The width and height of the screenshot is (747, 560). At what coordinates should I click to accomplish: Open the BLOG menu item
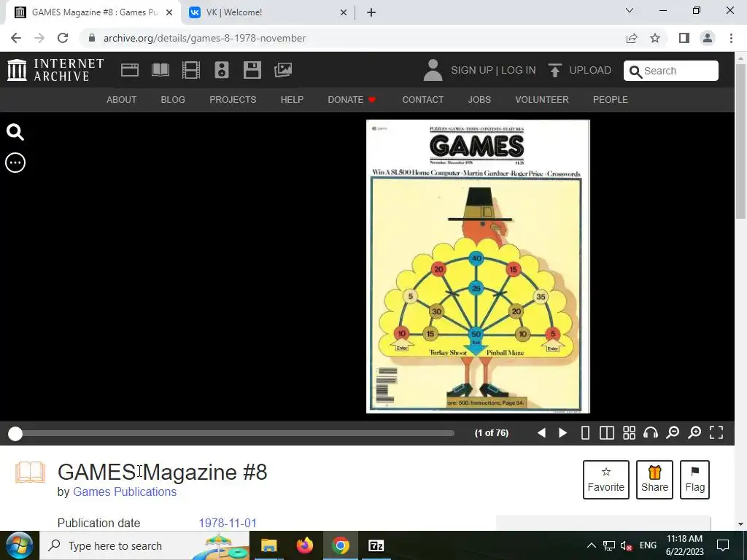173,99
